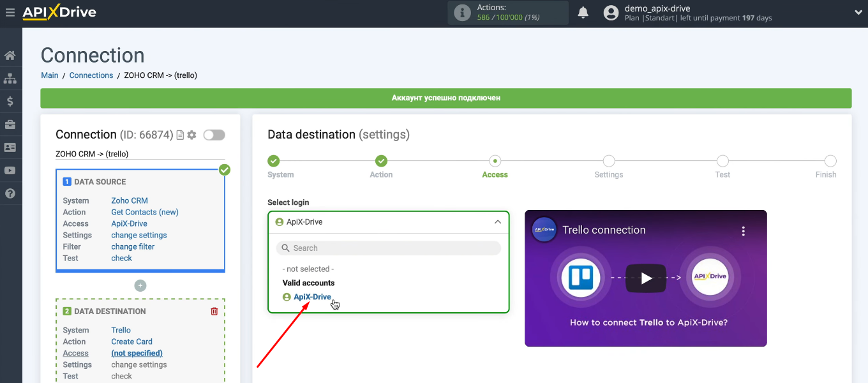Image resolution: width=868 pixels, height=383 pixels.
Task: Click the notification bell icon
Action: 583,12
